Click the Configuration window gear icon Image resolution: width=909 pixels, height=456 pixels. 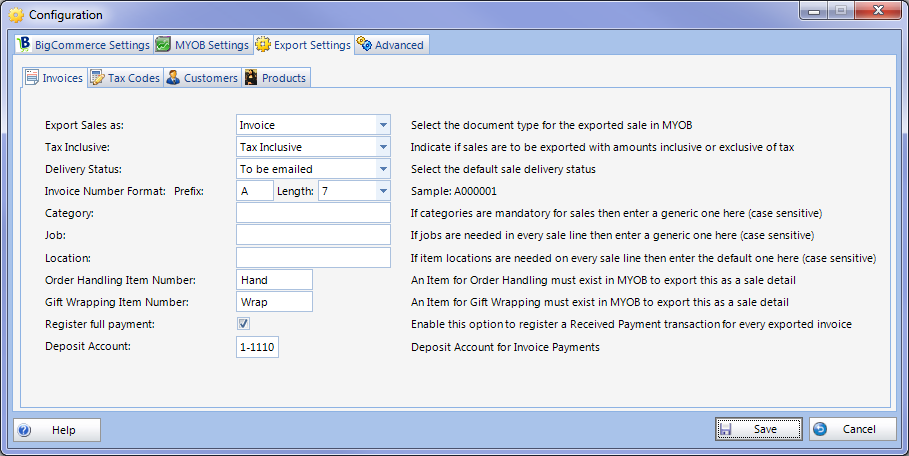pos(17,15)
